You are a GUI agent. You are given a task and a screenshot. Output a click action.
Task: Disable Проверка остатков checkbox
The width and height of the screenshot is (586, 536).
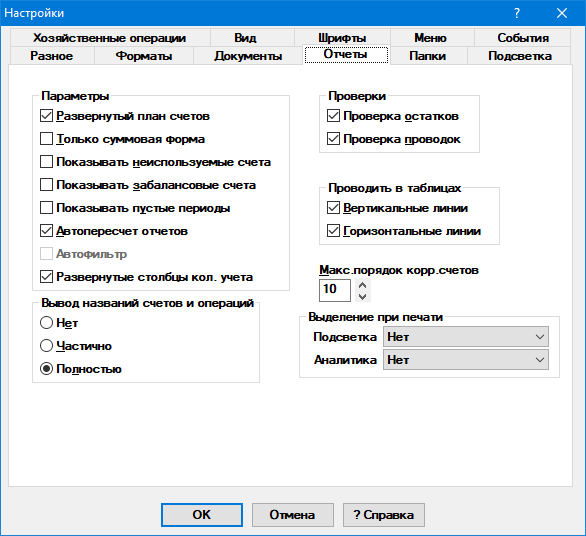pos(333,116)
